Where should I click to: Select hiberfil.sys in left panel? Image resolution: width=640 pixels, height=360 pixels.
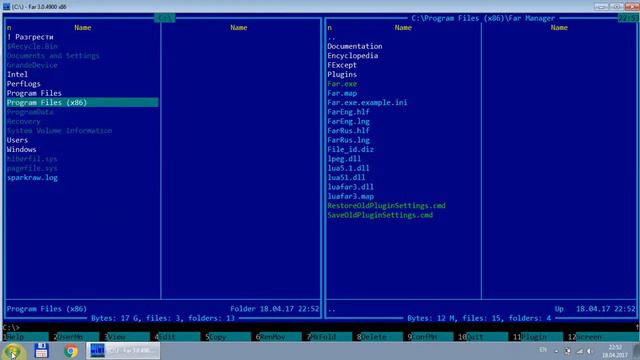coord(32,159)
